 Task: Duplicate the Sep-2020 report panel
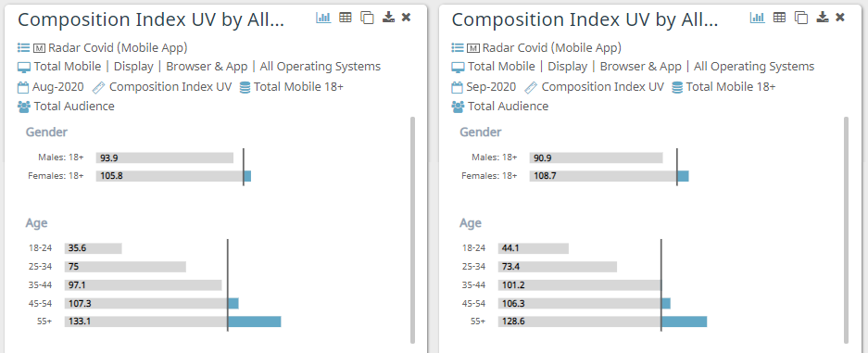(800, 18)
